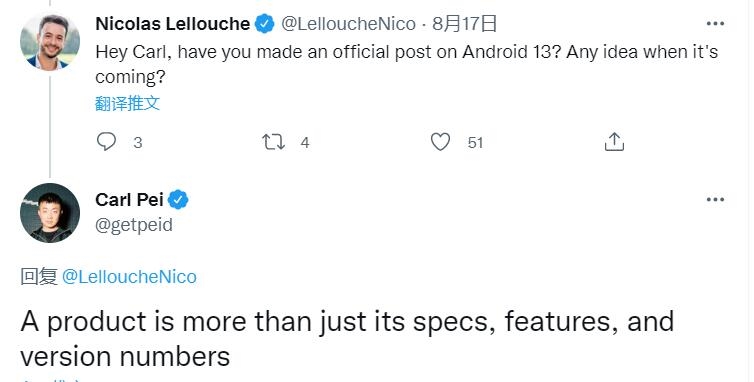Screen dimensions: 754x382
Task: Like Nicolas Lellouche's tweet with the heart icon
Action: point(440,142)
